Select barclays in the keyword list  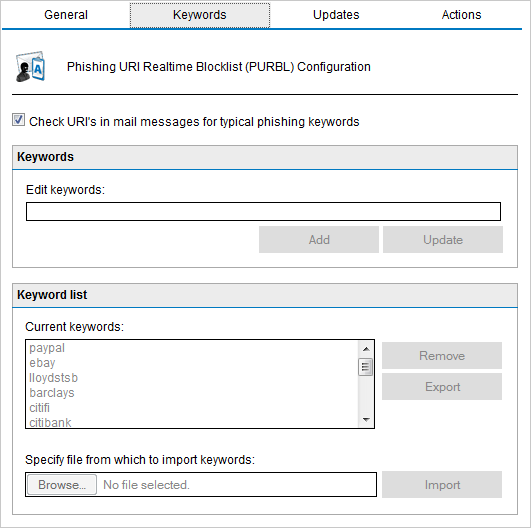(x=52, y=393)
